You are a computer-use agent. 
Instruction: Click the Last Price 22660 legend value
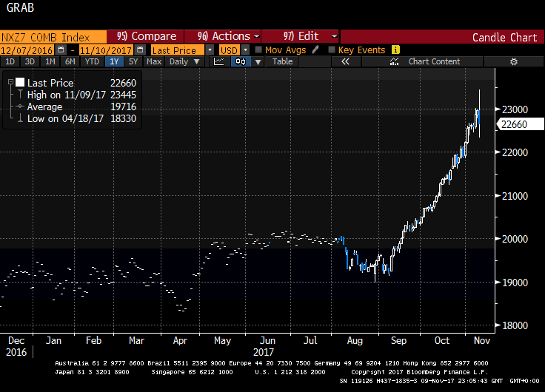point(123,83)
